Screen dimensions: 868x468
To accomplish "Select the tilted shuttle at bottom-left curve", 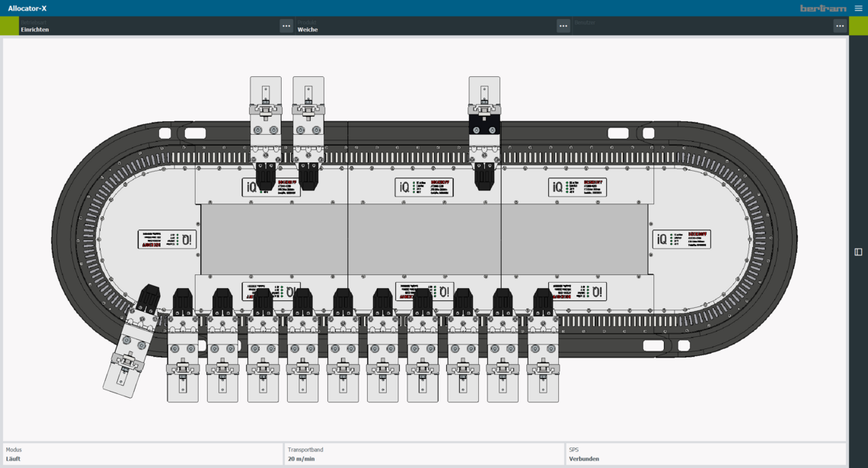I will pos(134,343).
